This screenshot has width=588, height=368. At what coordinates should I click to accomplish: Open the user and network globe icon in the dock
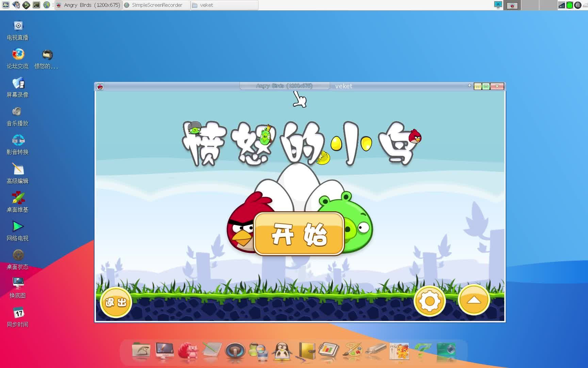coord(259,351)
